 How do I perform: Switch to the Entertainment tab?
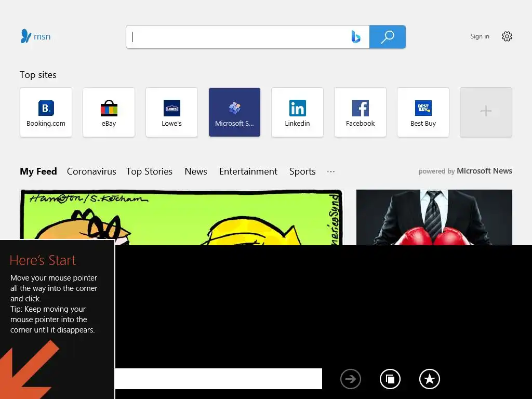point(248,171)
